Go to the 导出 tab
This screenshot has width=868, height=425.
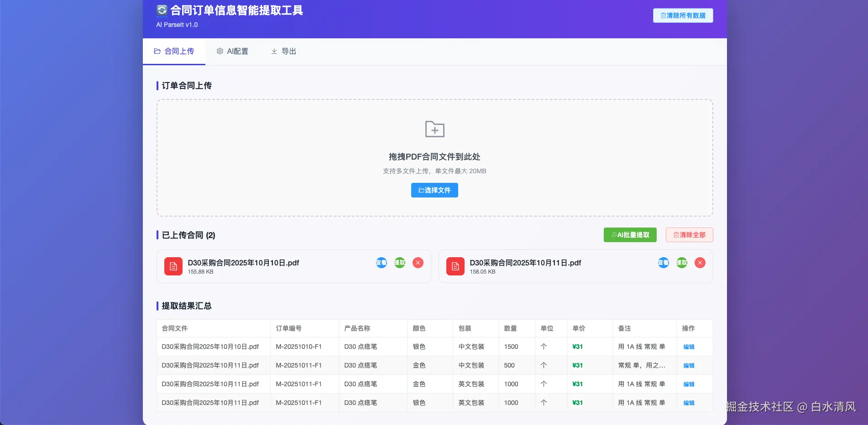283,52
